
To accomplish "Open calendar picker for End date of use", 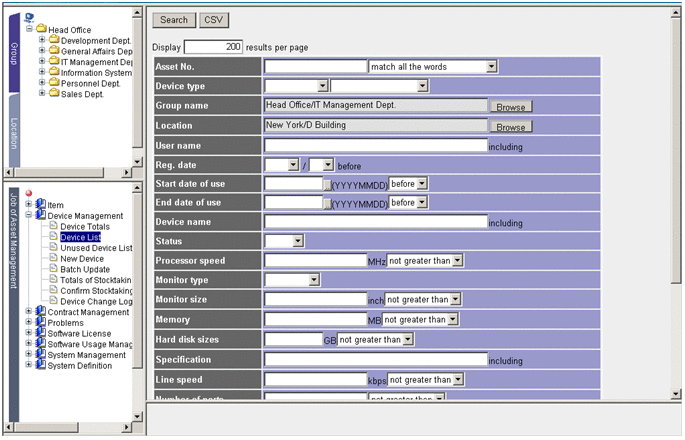I will pyautogui.click(x=326, y=203).
